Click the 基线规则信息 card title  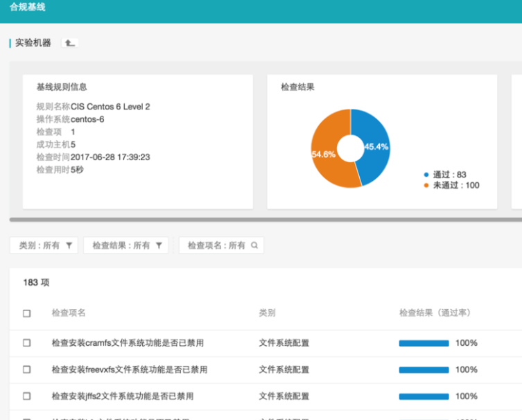click(x=62, y=87)
